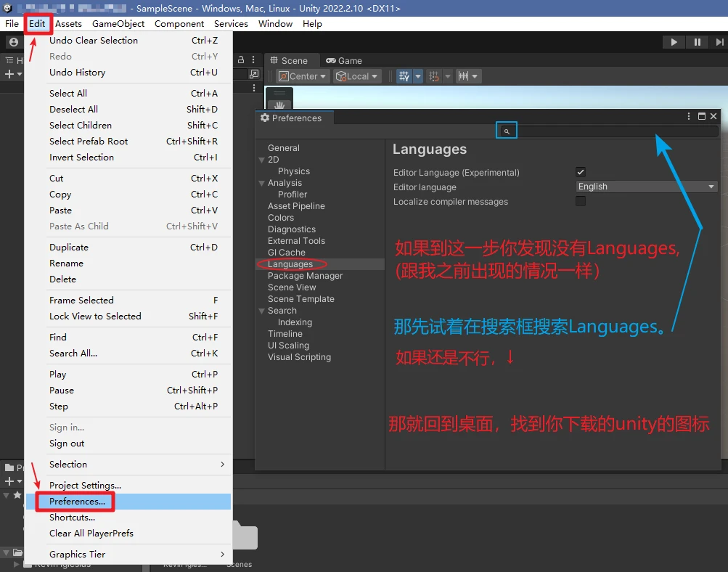728x572 pixels.
Task: Click the grid snapping Y-axis toggle icon
Action: (404, 76)
